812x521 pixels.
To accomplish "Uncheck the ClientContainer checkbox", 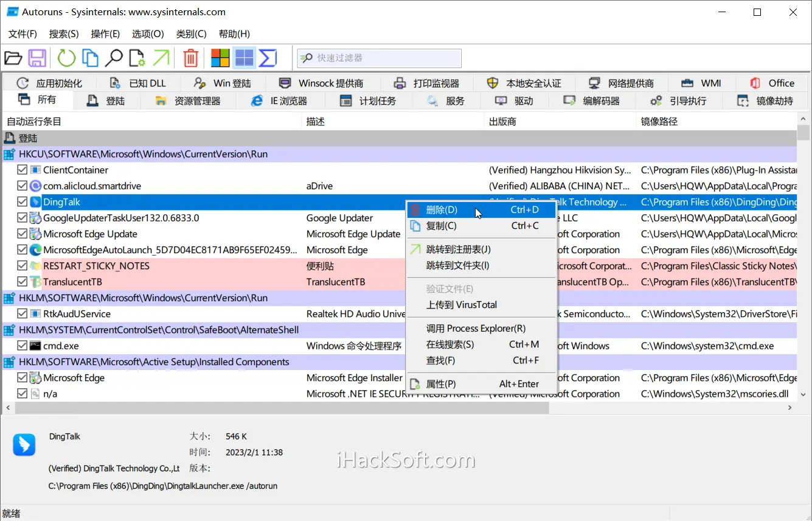I will click(23, 170).
